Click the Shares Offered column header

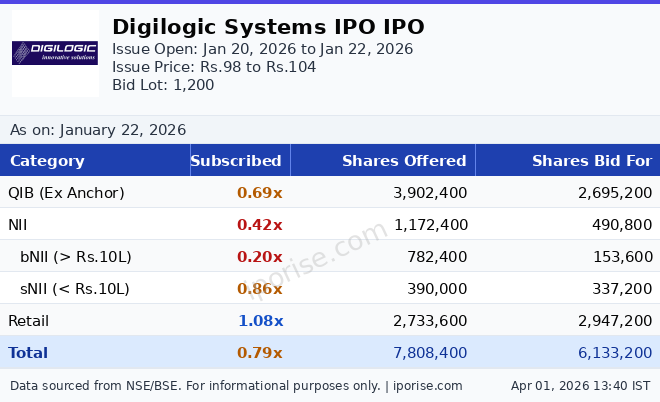(x=404, y=161)
